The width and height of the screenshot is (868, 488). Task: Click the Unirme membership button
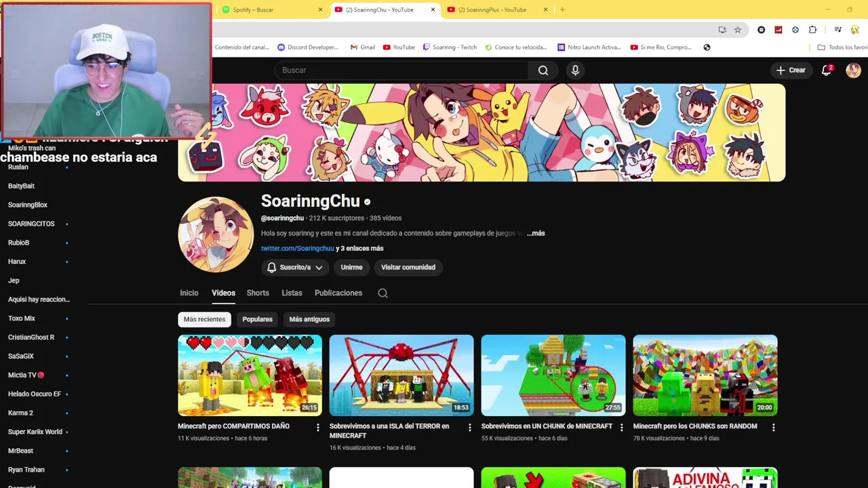(x=351, y=267)
